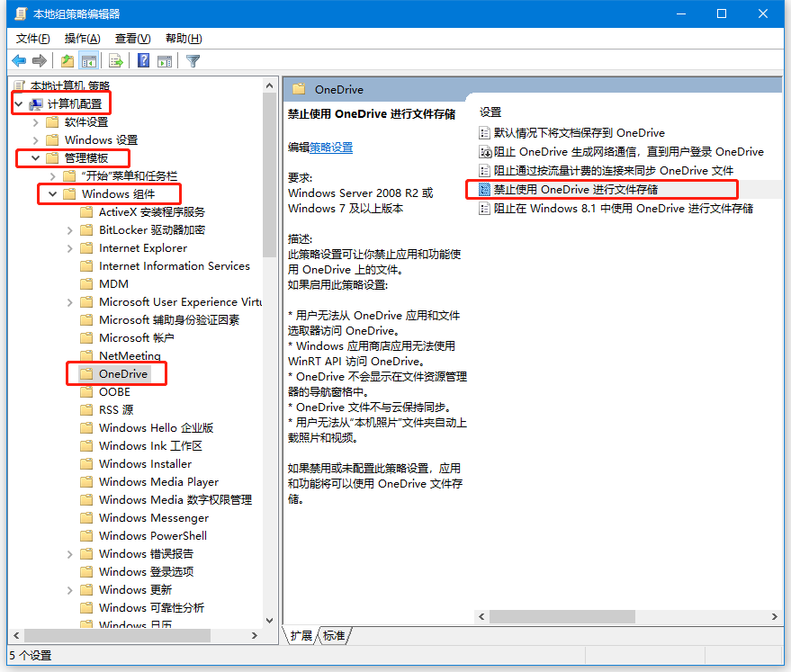Select the Windows Hello 企业版 item
The height and width of the screenshot is (672, 791).
(156, 428)
